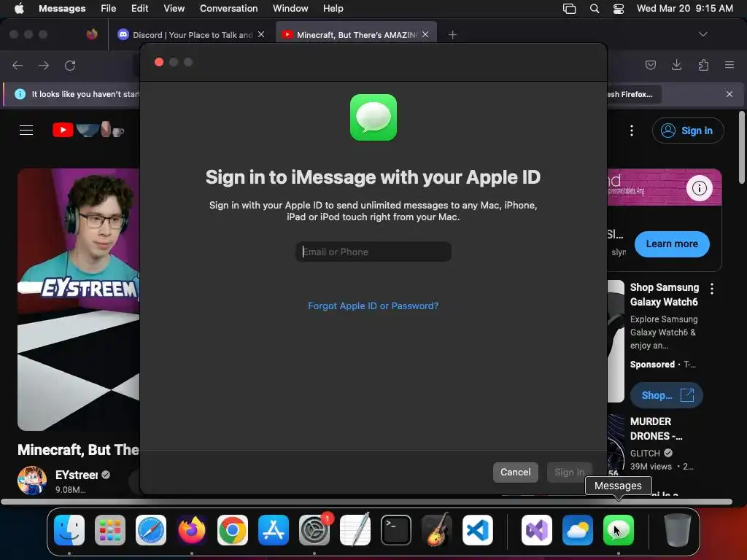This screenshot has height=560, width=747.
Task: Open Launchpad from the Dock
Action: click(110, 530)
